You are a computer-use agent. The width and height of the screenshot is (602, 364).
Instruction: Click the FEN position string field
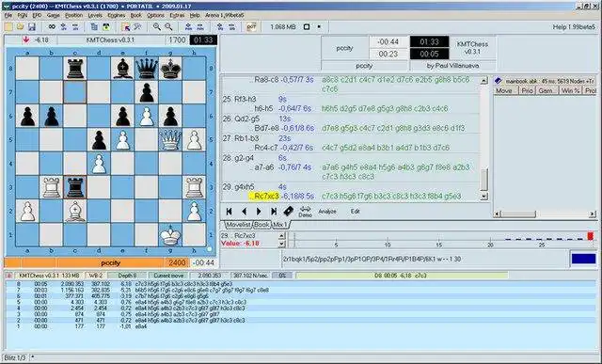(x=424, y=259)
